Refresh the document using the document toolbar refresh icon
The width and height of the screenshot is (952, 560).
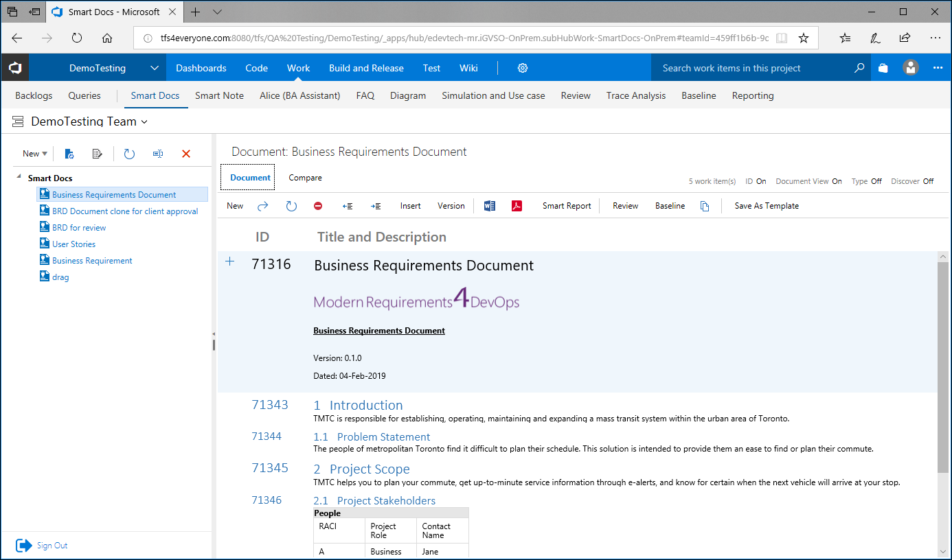(x=291, y=206)
